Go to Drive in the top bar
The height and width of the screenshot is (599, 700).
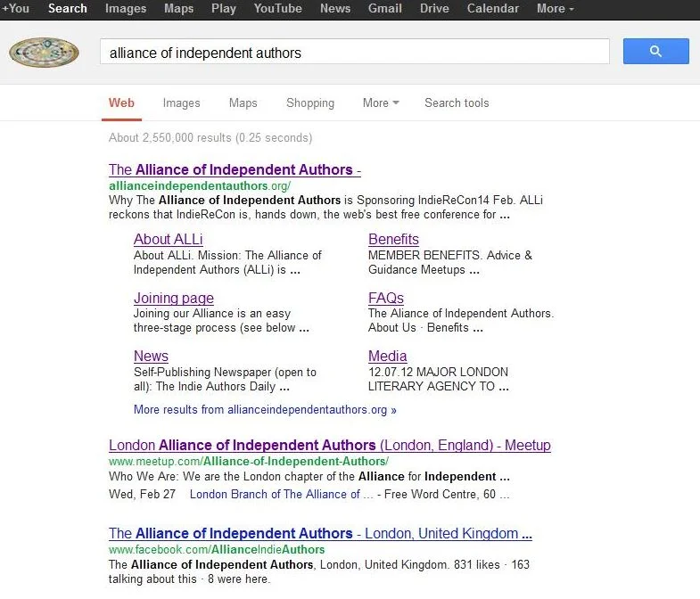[x=434, y=9]
